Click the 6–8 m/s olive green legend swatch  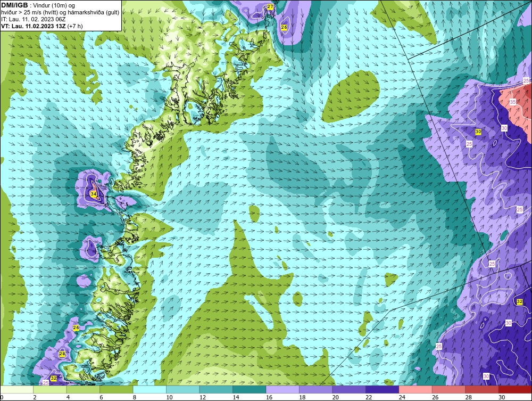coord(117,389)
